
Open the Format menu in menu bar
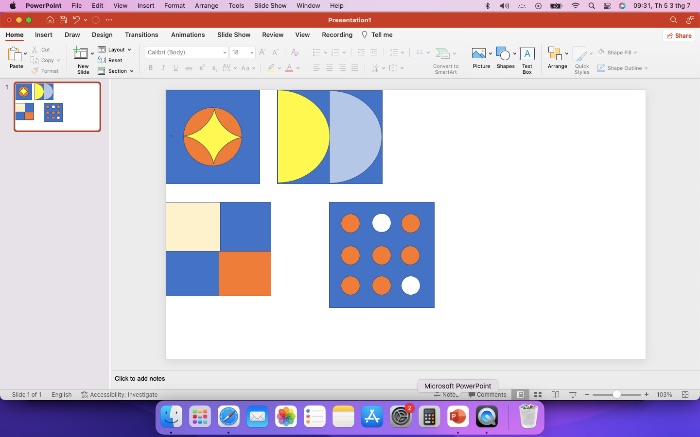click(x=175, y=6)
